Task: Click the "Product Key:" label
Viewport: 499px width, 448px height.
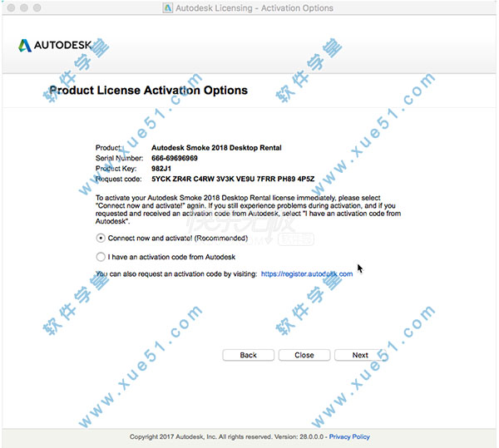Action: tap(116, 169)
